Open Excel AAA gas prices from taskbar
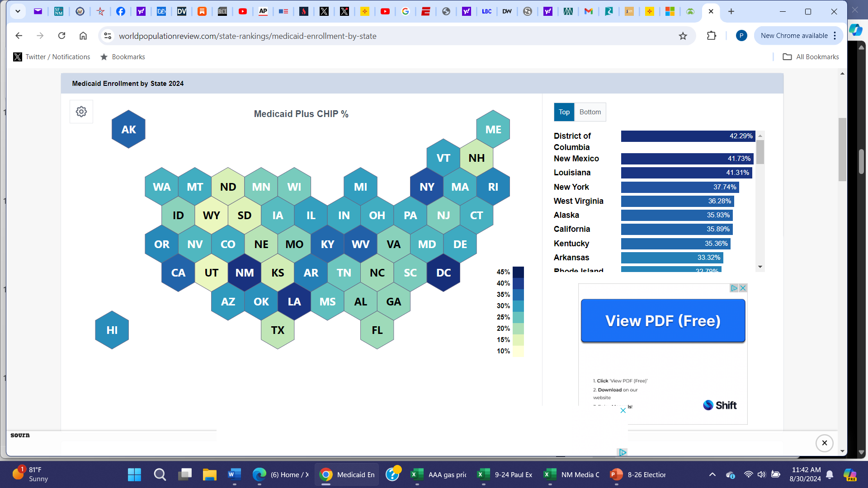The width and height of the screenshot is (868, 488). (439, 474)
